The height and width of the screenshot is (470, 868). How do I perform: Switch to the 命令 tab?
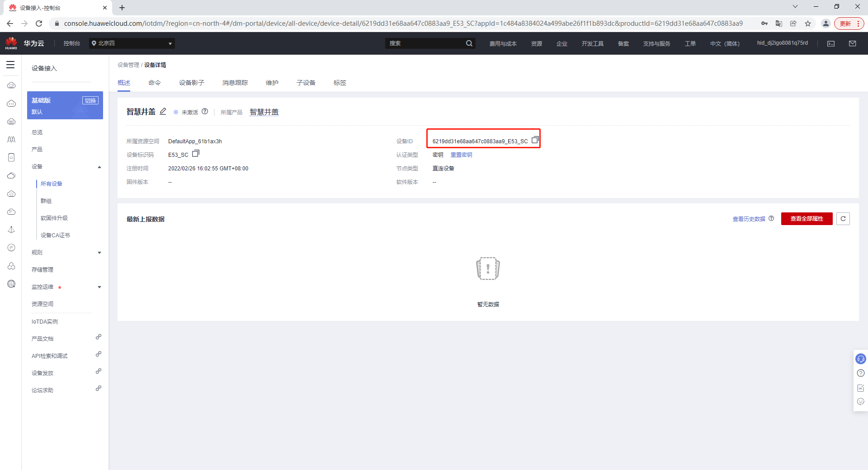tap(155, 83)
